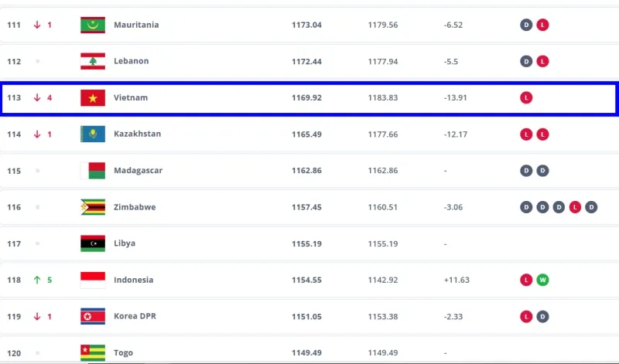Click Indonesia's green W result badge
619x364 pixels.
coord(543,280)
